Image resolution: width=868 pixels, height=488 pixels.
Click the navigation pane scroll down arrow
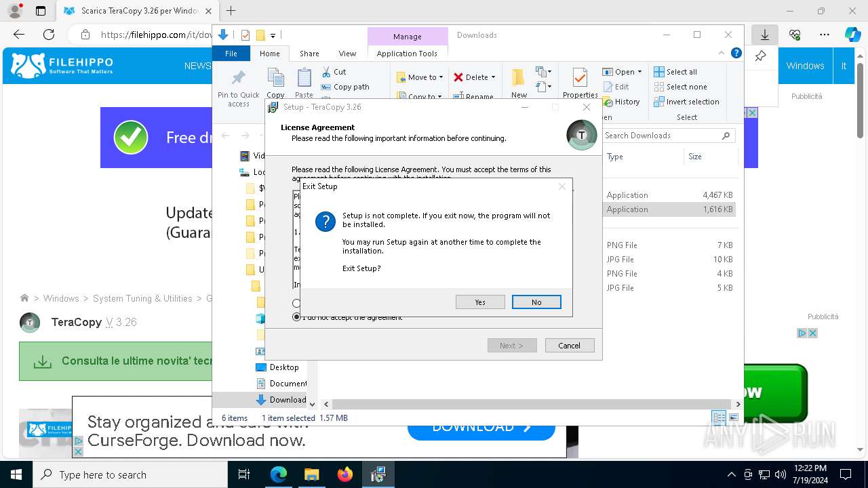coord(312,404)
